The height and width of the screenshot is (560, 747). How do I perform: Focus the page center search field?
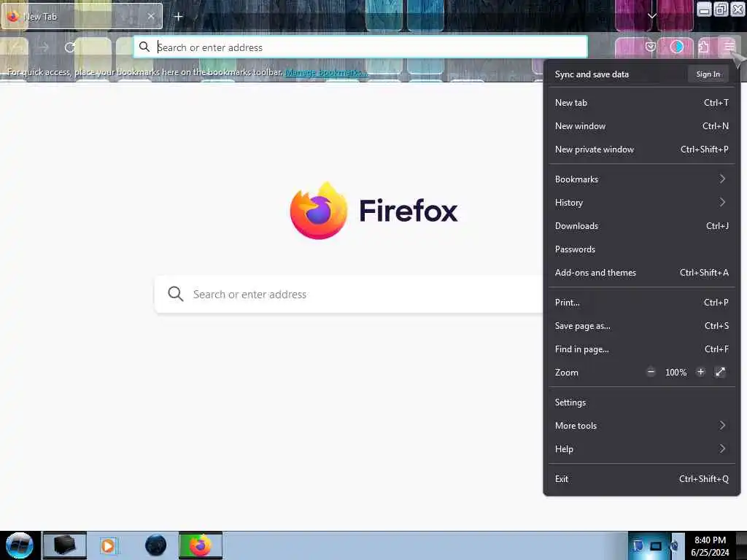coord(349,294)
